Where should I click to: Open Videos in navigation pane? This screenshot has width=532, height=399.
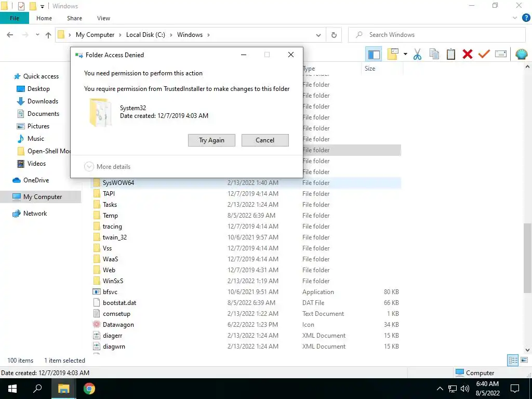click(36, 164)
